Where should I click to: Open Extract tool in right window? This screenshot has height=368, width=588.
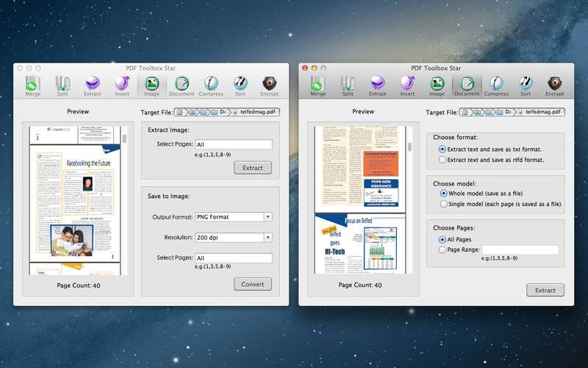(x=378, y=86)
